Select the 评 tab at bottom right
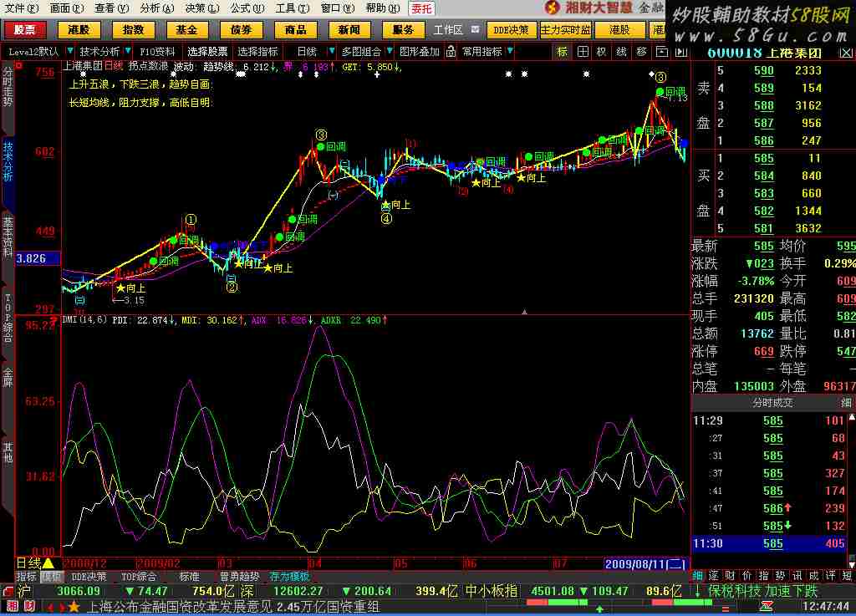Screen dimensions: 856x616 tap(830, 576)
